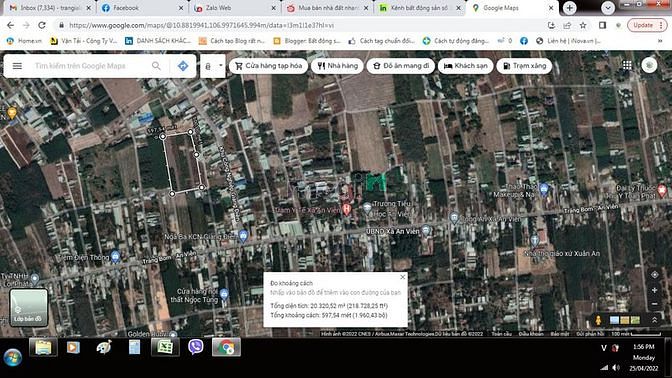Click the Gửi phản hồi footer link
The height and width of the screenshot is (378, 672).
(x=590, y=334)
